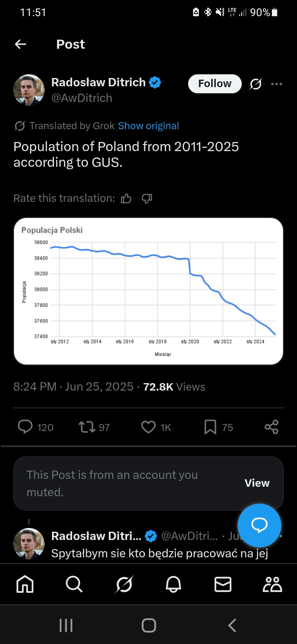Rate translation with thumbs up
Screen dimensions: 297x644
pos(126,199)
